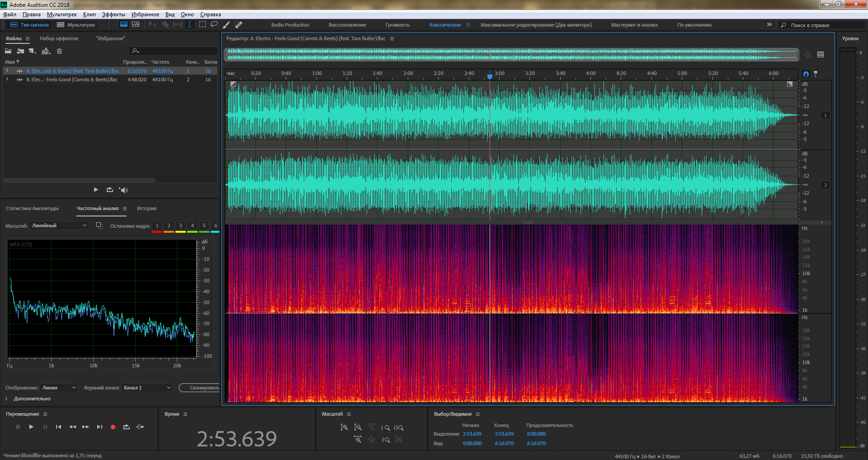Toggle the Skip Selection transport icon

click(x=140, y=427)
